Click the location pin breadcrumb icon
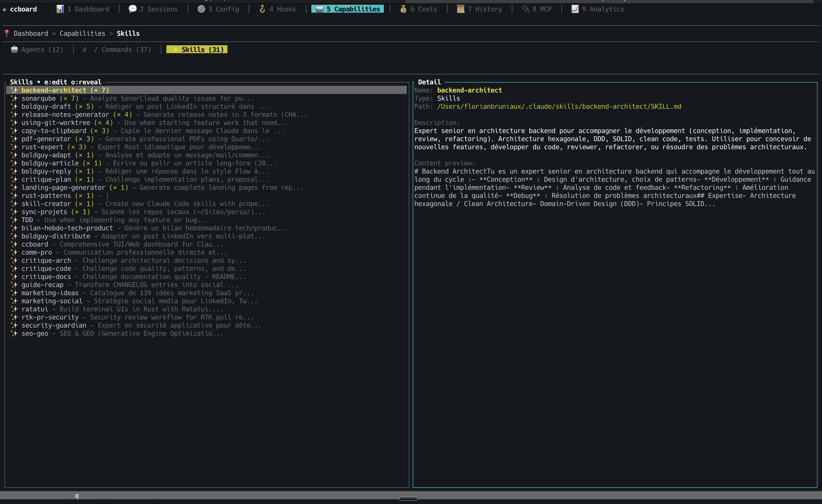This screenshot has width=822, height=504. coord(7,33)
